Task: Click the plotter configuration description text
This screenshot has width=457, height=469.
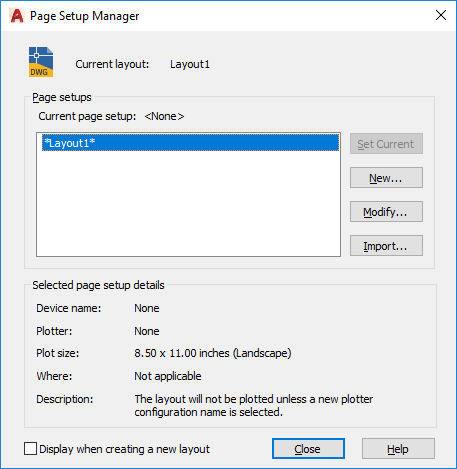Action: click(254, 406)
